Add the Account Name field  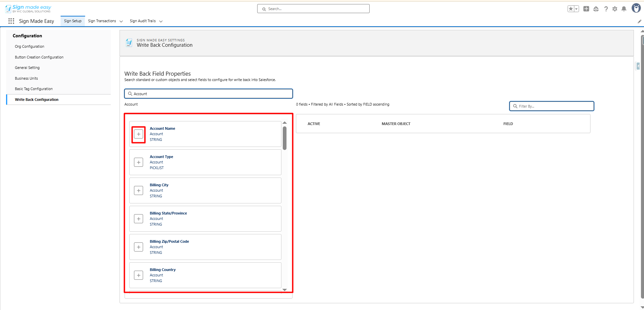(138, 134)
